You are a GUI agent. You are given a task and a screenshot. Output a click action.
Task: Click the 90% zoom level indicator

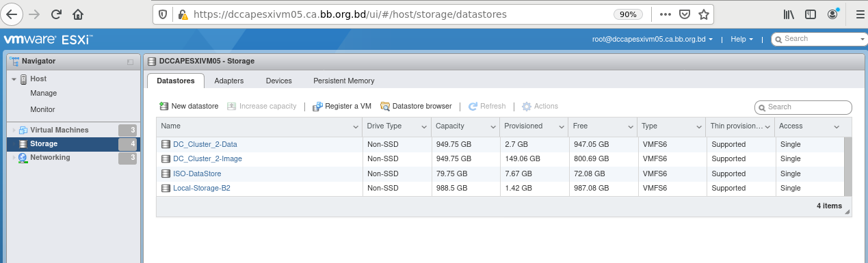[627, 14]
